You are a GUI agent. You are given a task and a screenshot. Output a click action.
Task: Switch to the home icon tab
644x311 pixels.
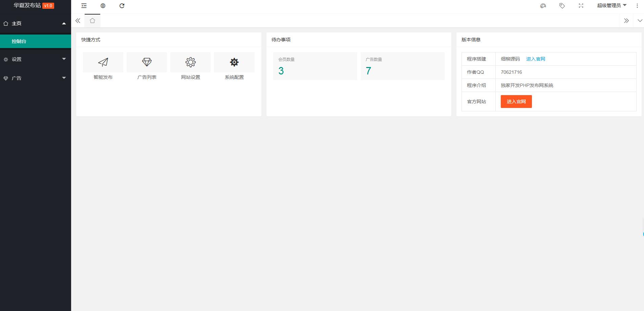tap(92, 21)
